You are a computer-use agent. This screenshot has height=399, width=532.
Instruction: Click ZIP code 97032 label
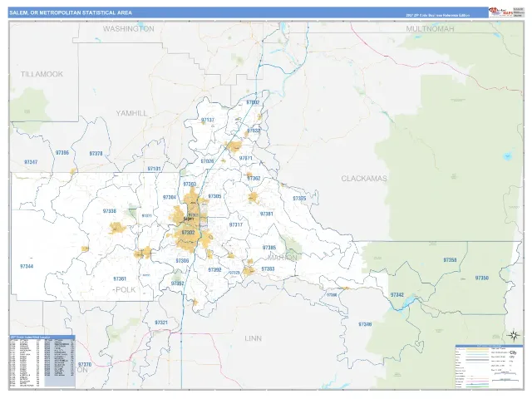click(254, 131)
